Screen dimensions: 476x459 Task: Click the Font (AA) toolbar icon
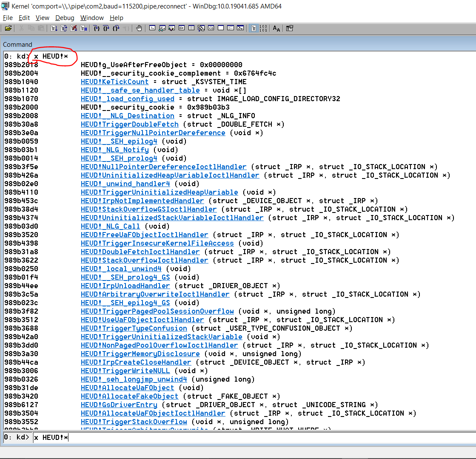276,28
